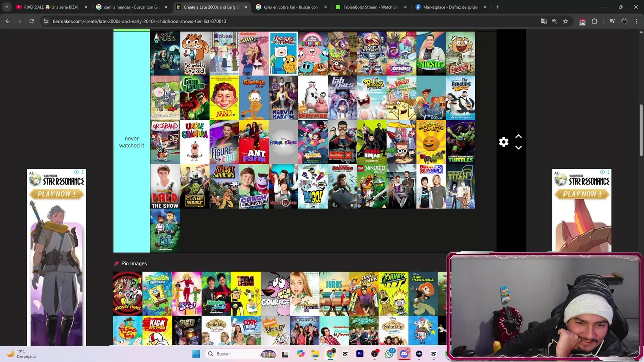Click the Translate page icon in address bar
644x362 pixels.
[543, 21]
